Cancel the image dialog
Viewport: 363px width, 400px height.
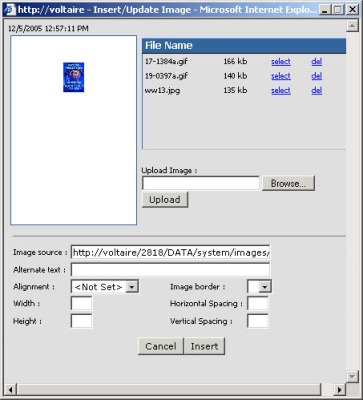tap(161, 346)
